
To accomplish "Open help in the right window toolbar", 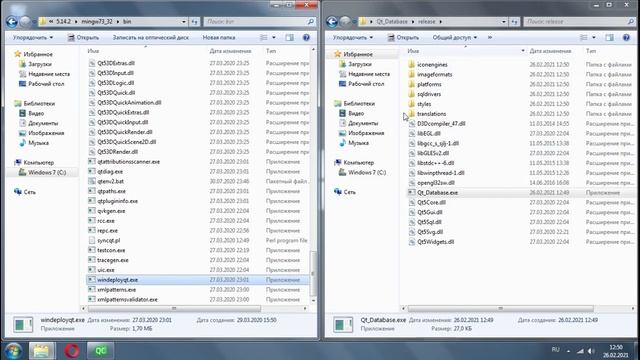I will (x=626, y=38).
